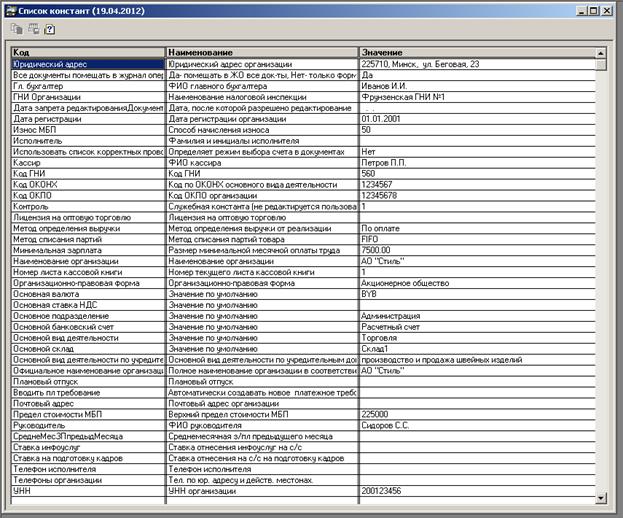Select the Основной склад code cell
The height and width of the screenshot is (518, 623).
[88, 349]
